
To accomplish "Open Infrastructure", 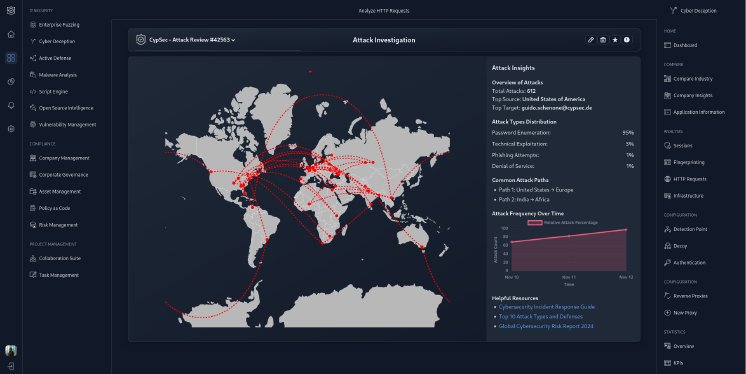I will coord(684,196).
